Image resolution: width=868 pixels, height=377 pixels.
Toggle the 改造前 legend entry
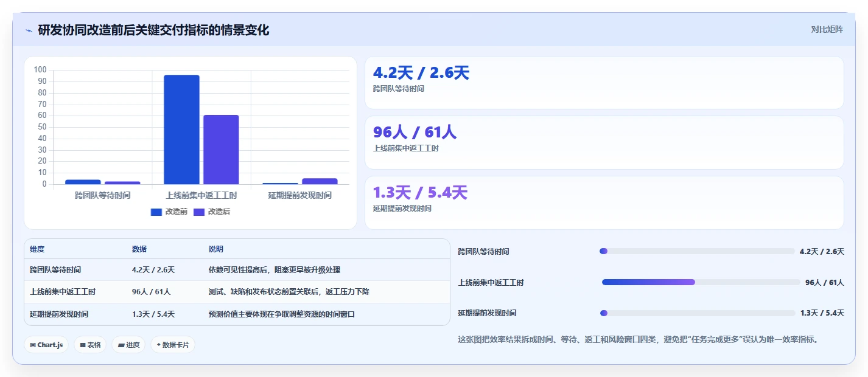click(x=169, y=212)
